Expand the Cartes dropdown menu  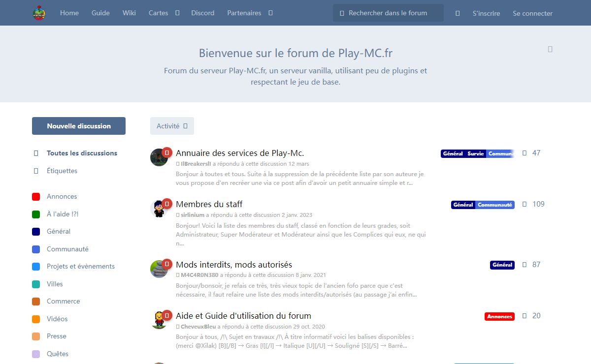click(x=164, y=13)
